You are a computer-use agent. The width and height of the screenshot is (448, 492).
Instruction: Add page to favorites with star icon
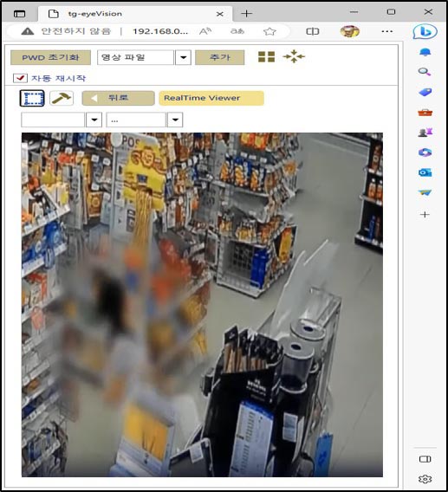point(269,31)
